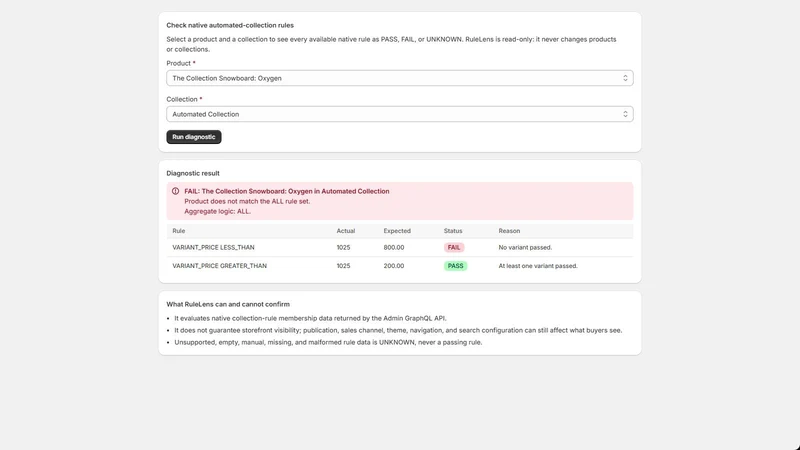Screen dimensions: 800x450
Task: Select the PASS status badge
Action: click(455, 266)
